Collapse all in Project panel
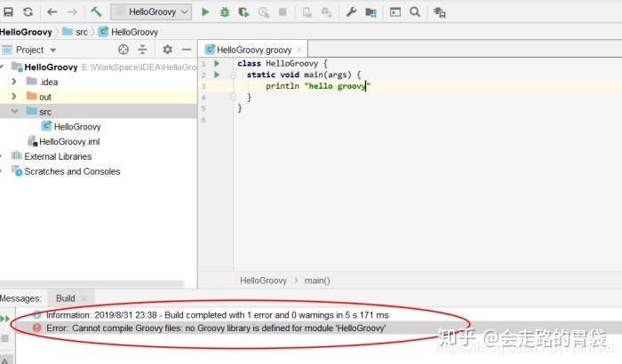The height and width of the screenshot is (364, 622). pos(142,50)
